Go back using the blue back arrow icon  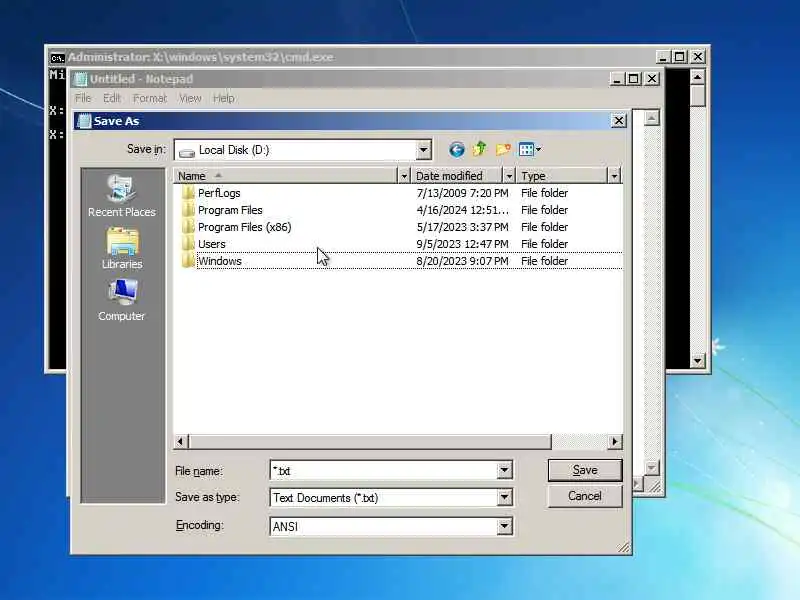click(x=457, y=149)
